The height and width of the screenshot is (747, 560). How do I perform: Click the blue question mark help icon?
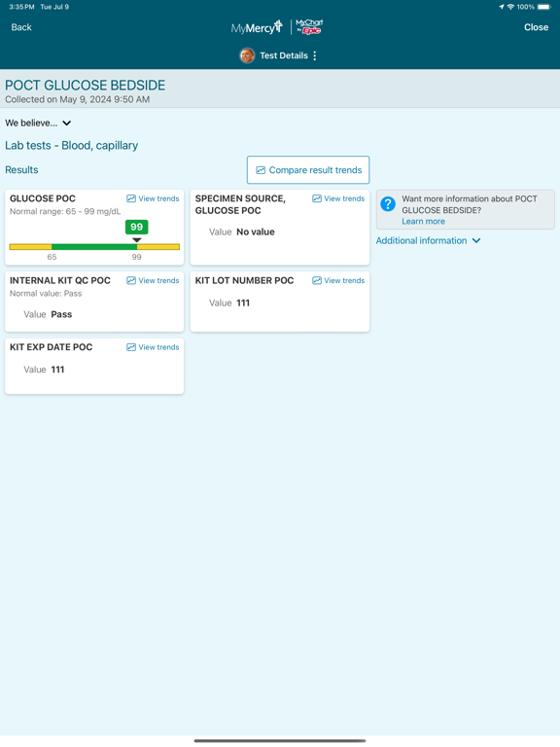(388, 204)
